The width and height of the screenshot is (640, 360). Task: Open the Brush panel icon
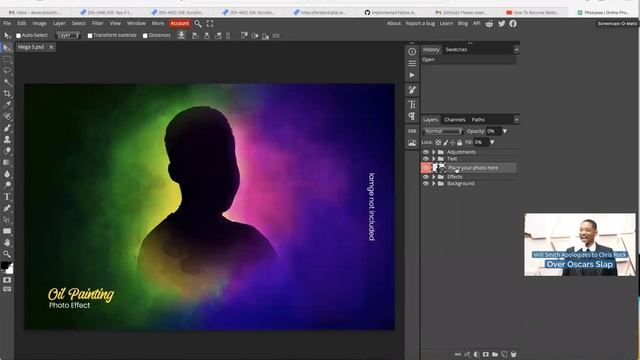coord(412,90)
